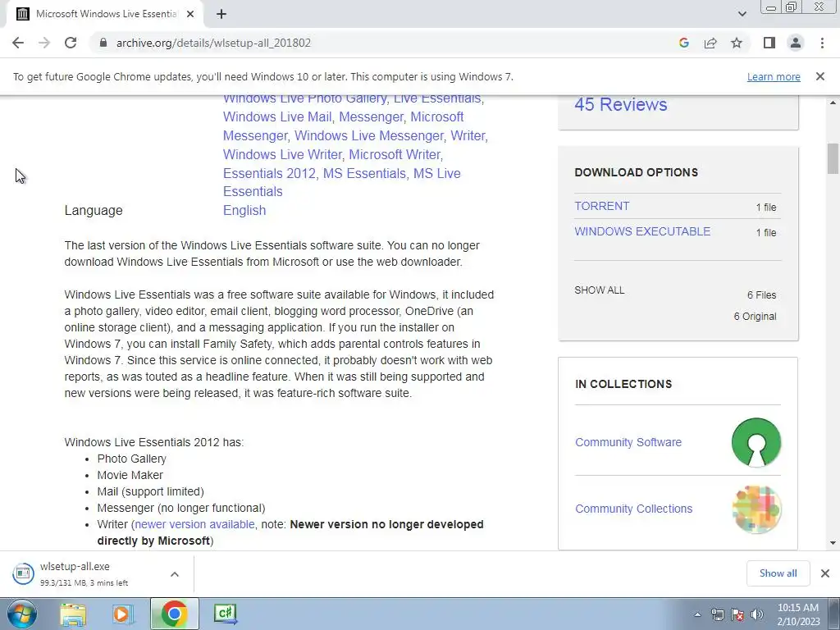Open the Chrome three-dot menu
The image size is (840, 630).
point(822,43)
